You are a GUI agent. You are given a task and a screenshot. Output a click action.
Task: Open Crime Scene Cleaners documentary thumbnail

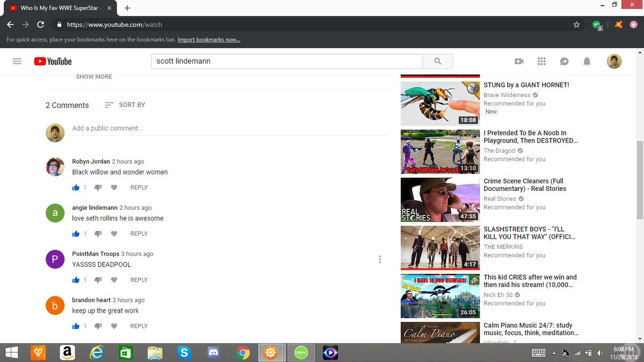pos(440,200)
